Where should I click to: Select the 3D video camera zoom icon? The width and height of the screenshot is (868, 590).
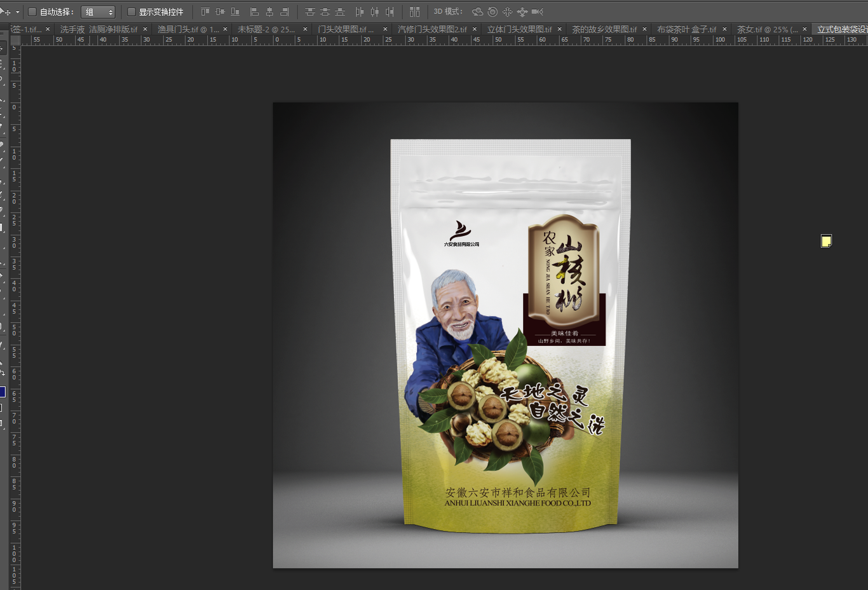[x=538, y=11]
